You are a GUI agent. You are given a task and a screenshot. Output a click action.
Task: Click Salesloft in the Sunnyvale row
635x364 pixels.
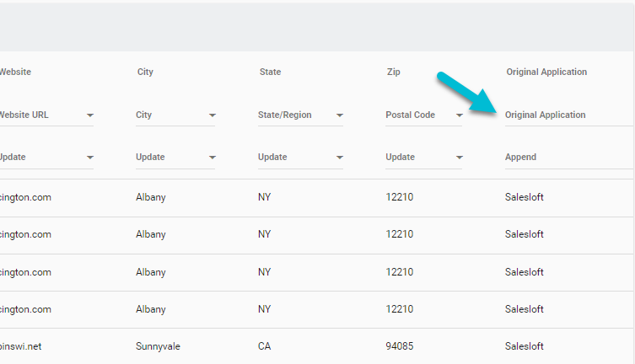pyautogui.click(x=524, y=346)
